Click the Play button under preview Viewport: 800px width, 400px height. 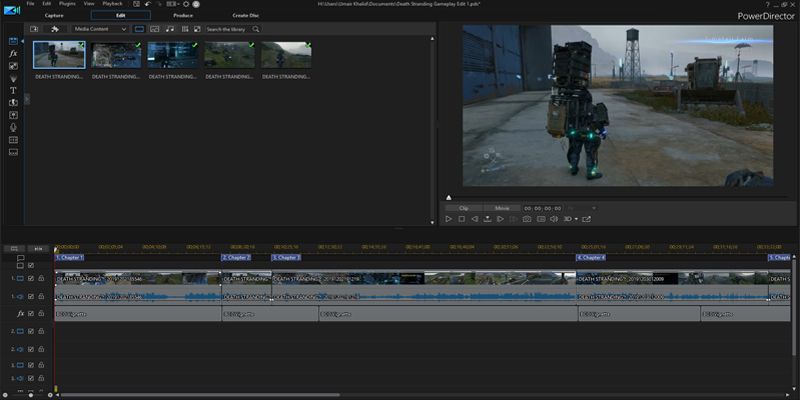click(449, 218)
